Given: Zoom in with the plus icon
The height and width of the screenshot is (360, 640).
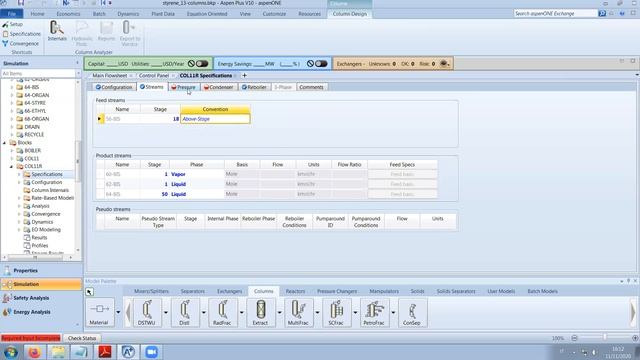Looking at the screenshot, I should tap(635, 338).
